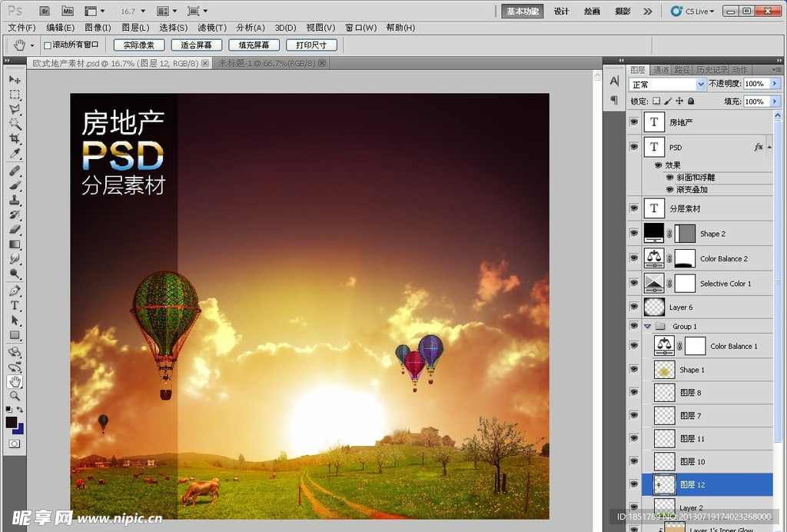
Task: Click the 适合屏幕 button
Action: (197, 45)
